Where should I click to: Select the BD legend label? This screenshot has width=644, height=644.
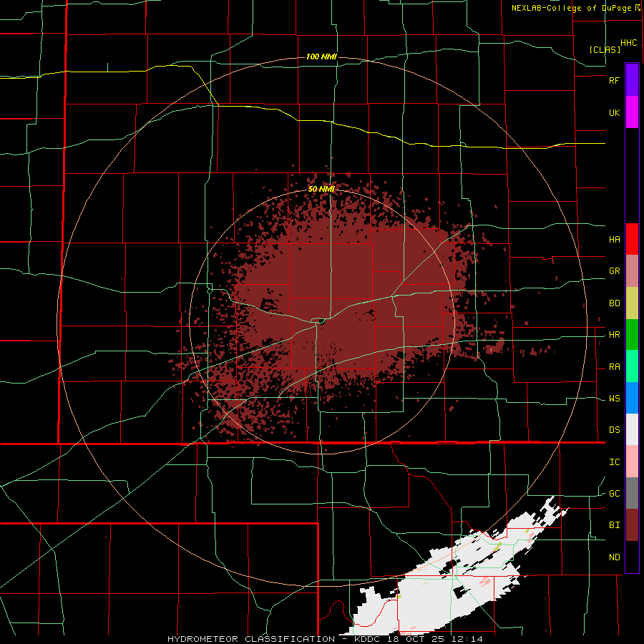coord(614,303)
